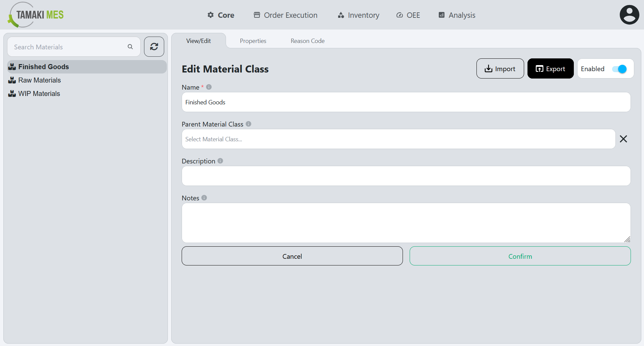
Task: Click the Name field info icon
Action: pos(209,87)
